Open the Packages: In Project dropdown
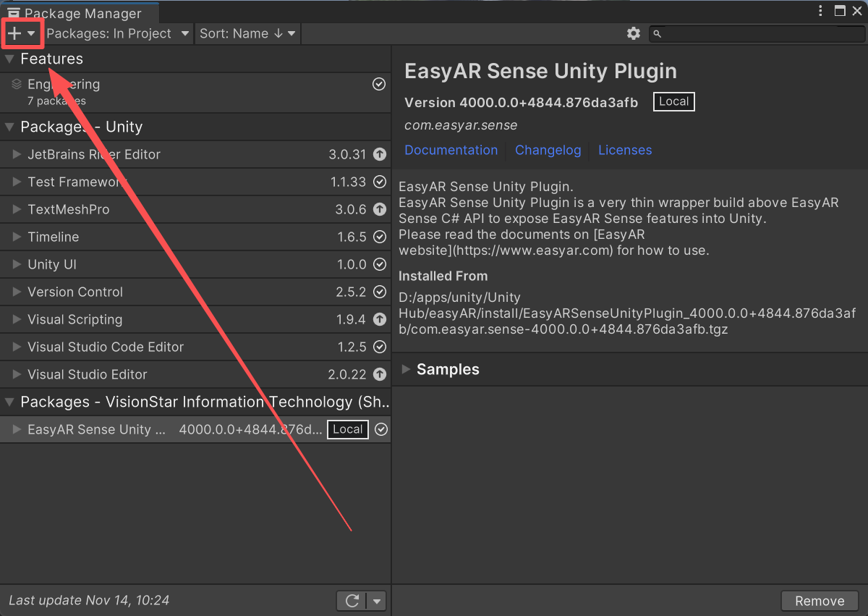 118,33
